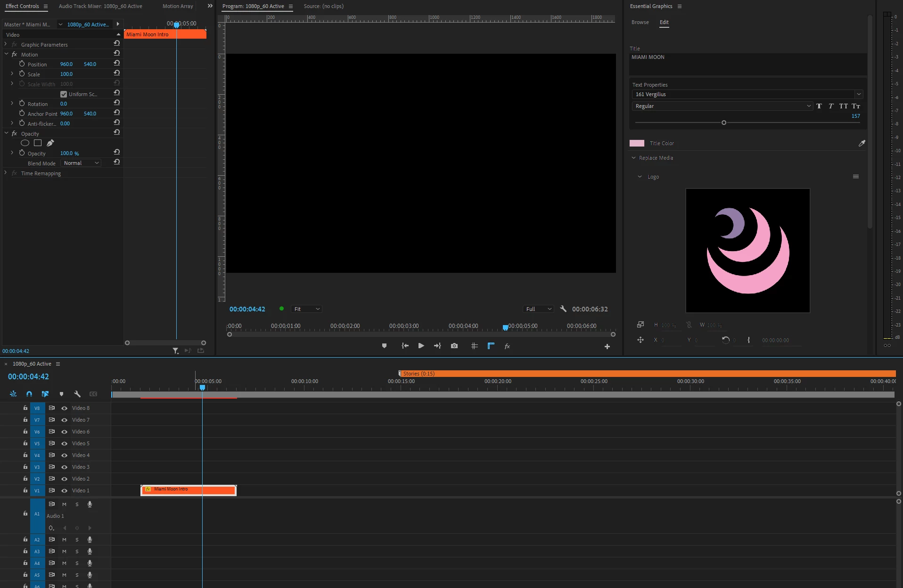Toggle linked selection in the timeline
This screenshot has height=588, width=903.
point(45,394)
